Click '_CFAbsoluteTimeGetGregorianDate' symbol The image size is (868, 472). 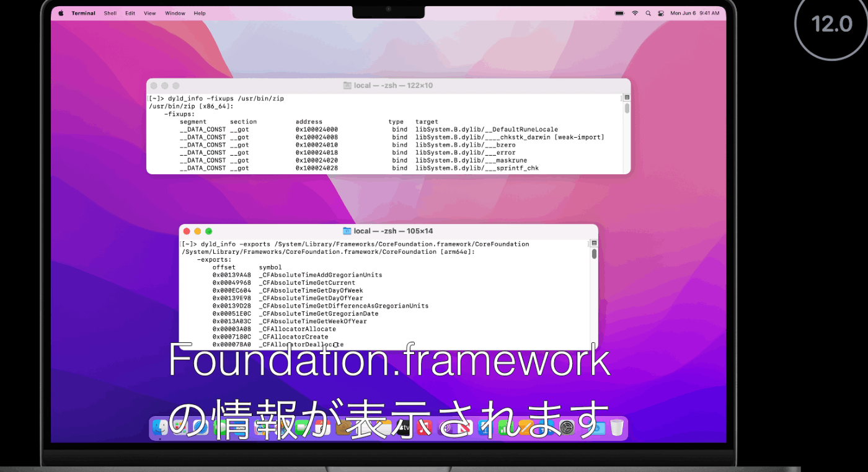coord(319,314)
